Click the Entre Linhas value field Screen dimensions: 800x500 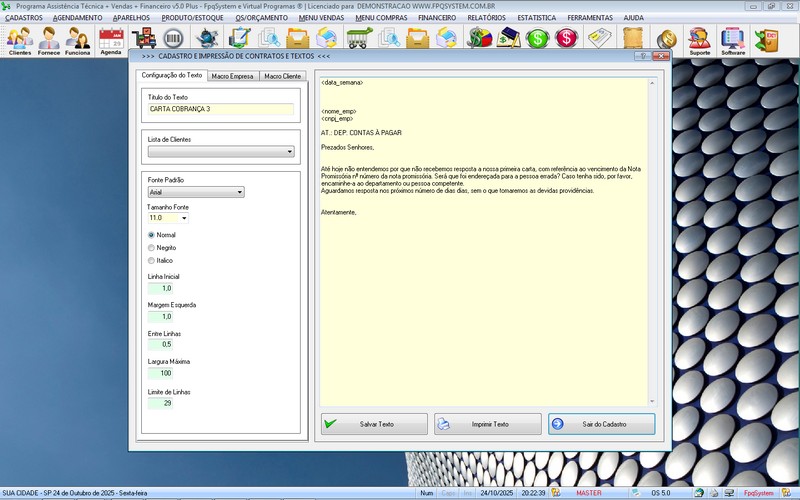click(x=161, y=345)
